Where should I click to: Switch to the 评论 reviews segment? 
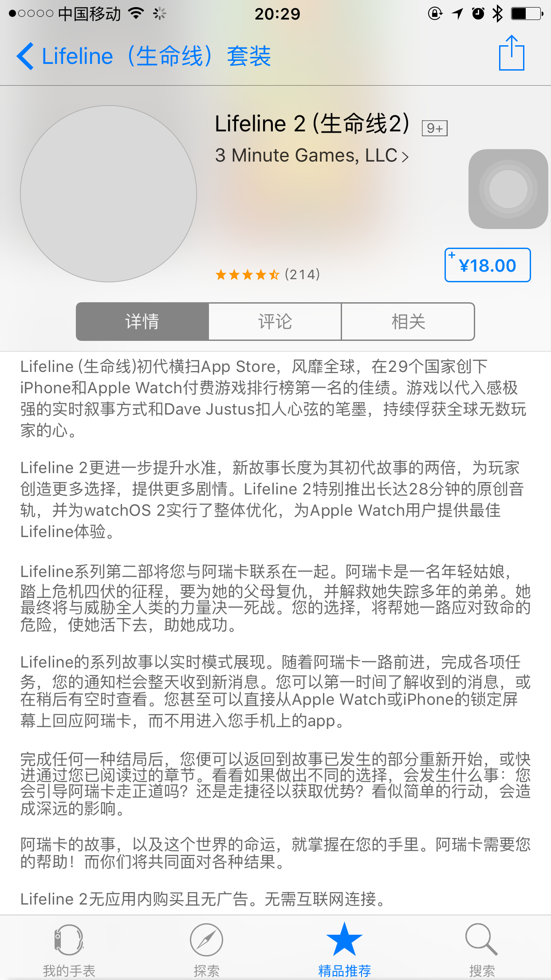coord(275,322)
